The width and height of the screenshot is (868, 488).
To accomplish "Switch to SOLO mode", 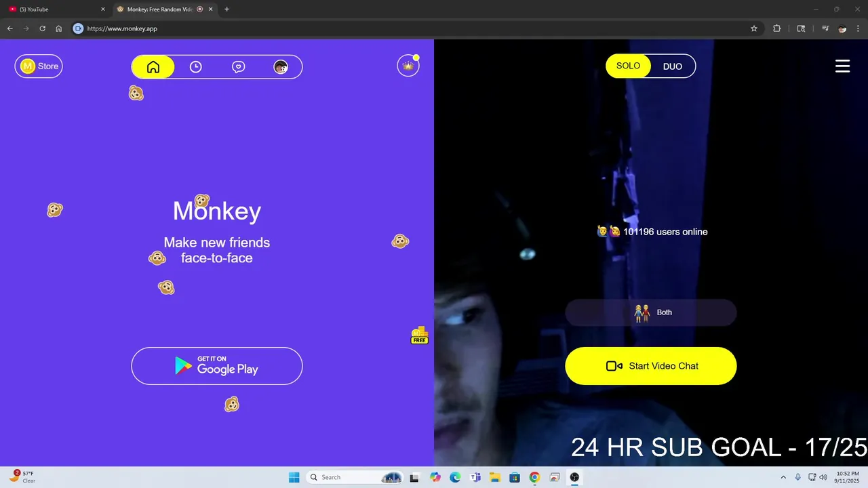I will [628, 66].
